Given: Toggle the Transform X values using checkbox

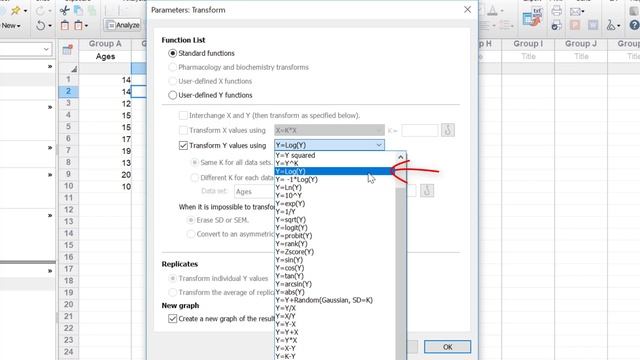Looking at the screenshot, I should (183, 130).
